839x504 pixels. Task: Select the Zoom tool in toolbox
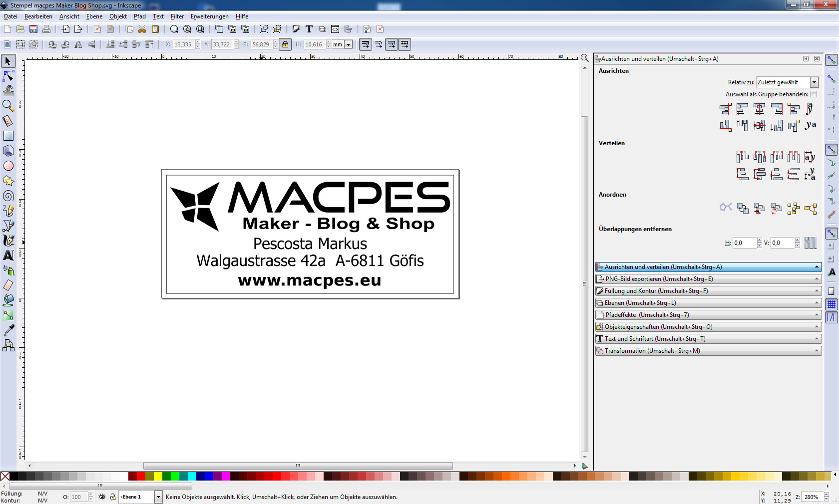(x=8, y=105)
